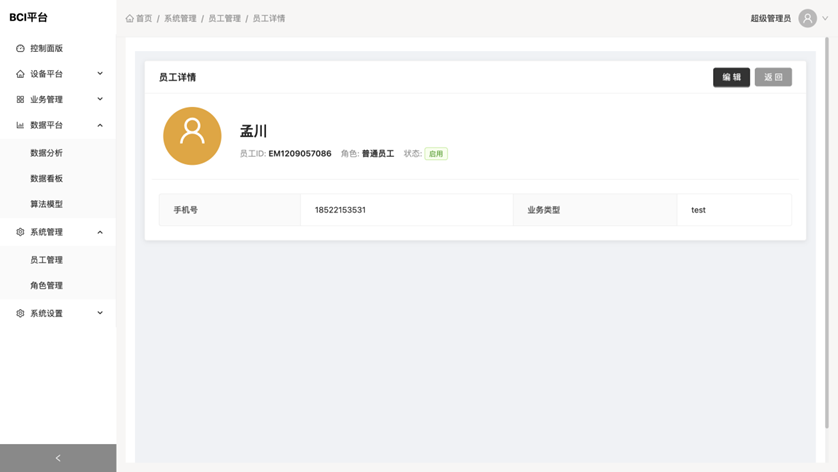Collapse the 数据平台 submenu chevron
This screenshot has height=472, width=838.
[100, 126]
